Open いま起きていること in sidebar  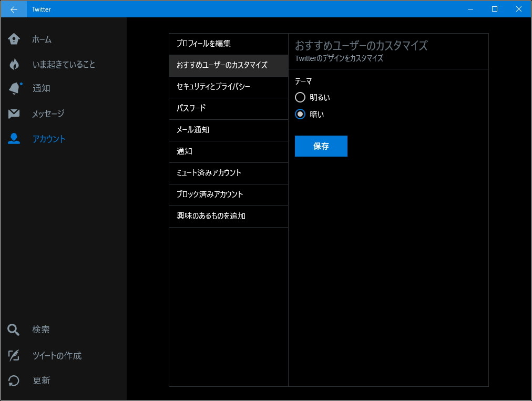pyautogui.click(x=64, y=64)
